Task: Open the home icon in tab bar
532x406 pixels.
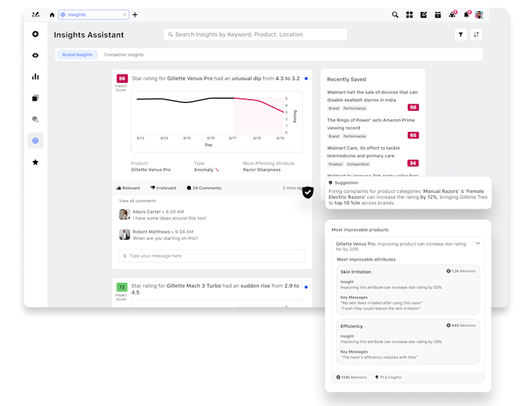Action: pos(52,15)
